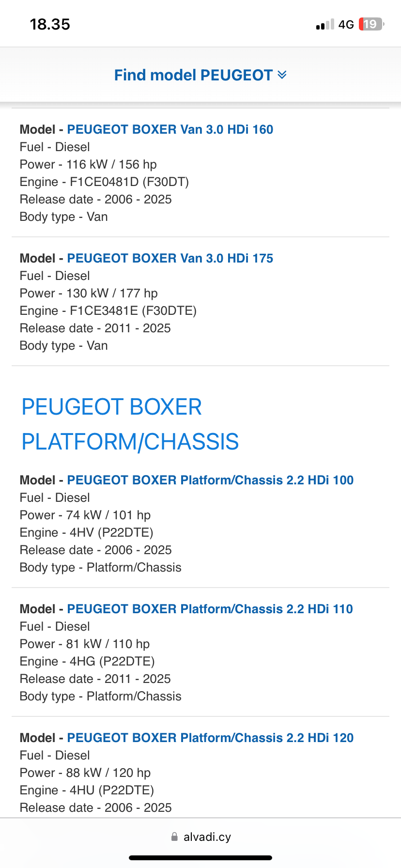Tap the 18.35 clock in status bar
The width and height of the screenshot is (401, 868).
point(50,24)
